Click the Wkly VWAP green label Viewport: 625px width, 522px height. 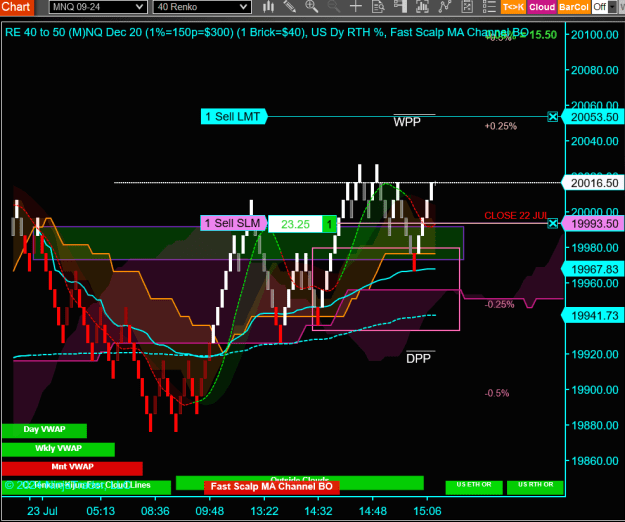click(x=58, y=449)
